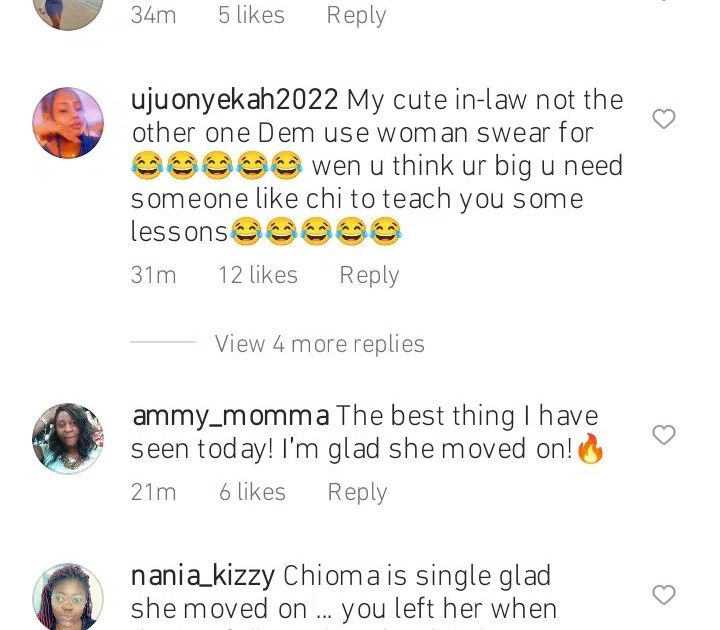720x630 pixels.
Task: Tap the 31m timestamp
Action: point(153,276)
